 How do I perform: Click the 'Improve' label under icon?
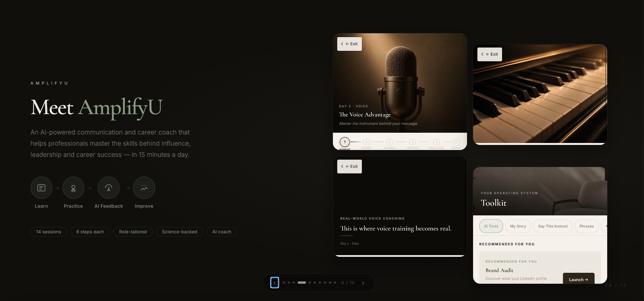[144, 206]
